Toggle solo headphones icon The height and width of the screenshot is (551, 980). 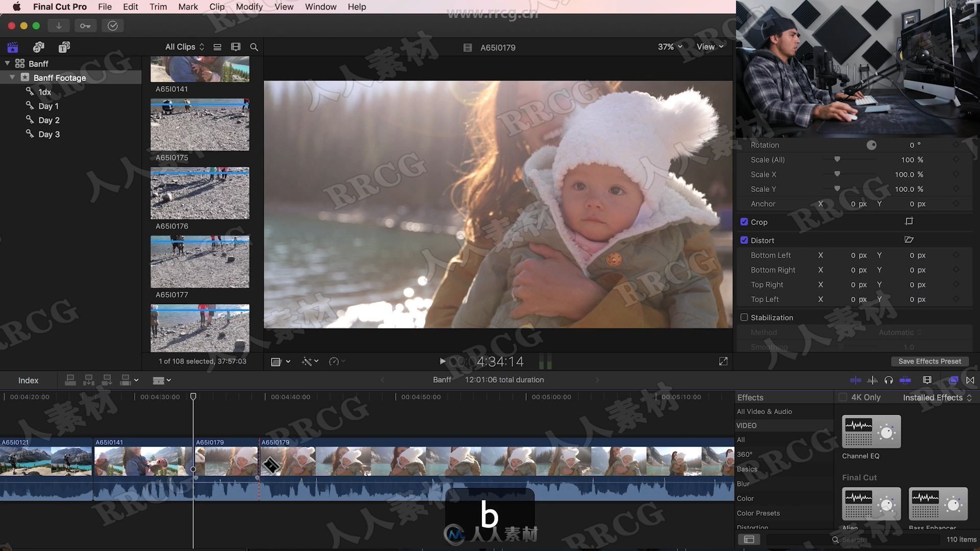click(889, 380)
